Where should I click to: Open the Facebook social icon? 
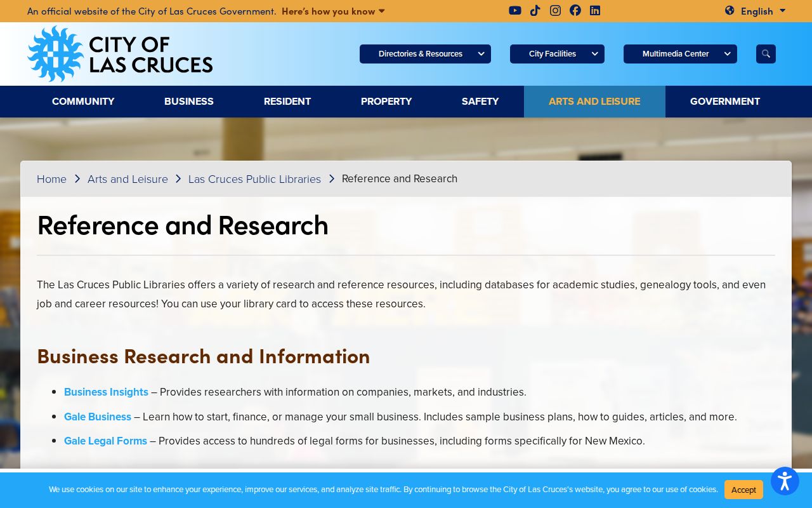pos(575,10)
